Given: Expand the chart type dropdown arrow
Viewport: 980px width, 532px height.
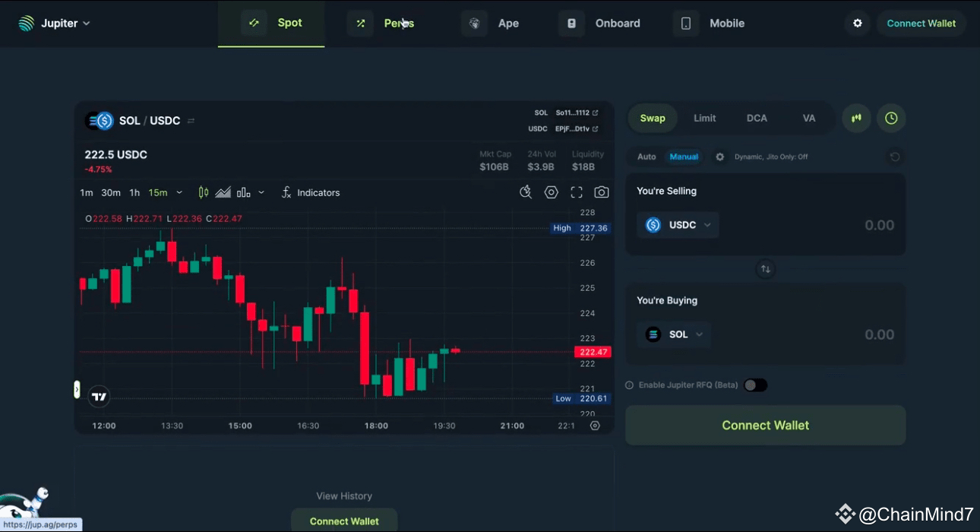Looking at the screenshot, I should point(261,193).
